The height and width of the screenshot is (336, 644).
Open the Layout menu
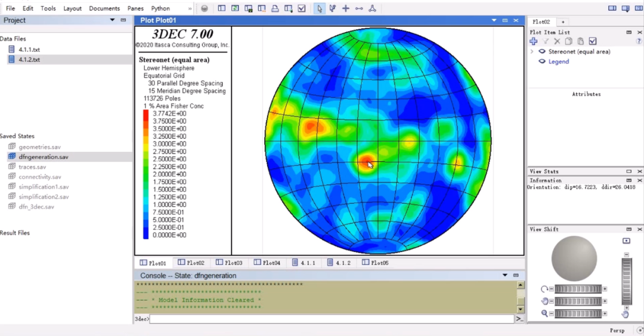tap(72, 8)
